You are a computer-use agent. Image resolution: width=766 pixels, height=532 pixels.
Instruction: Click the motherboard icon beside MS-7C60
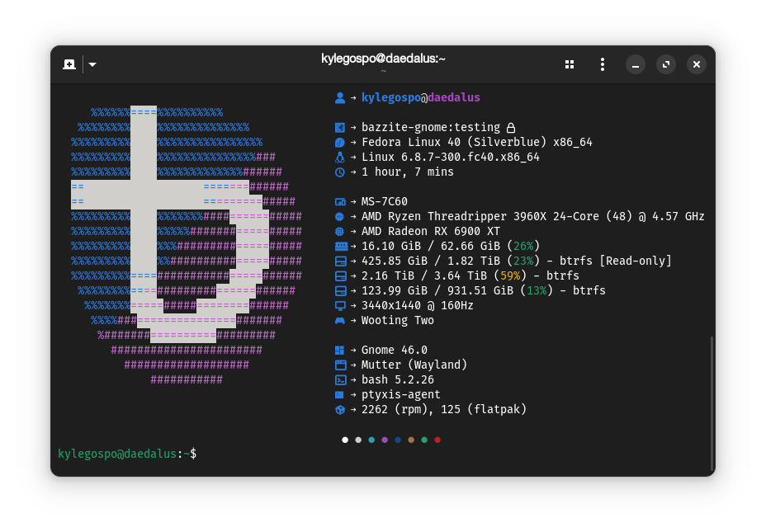341,201
